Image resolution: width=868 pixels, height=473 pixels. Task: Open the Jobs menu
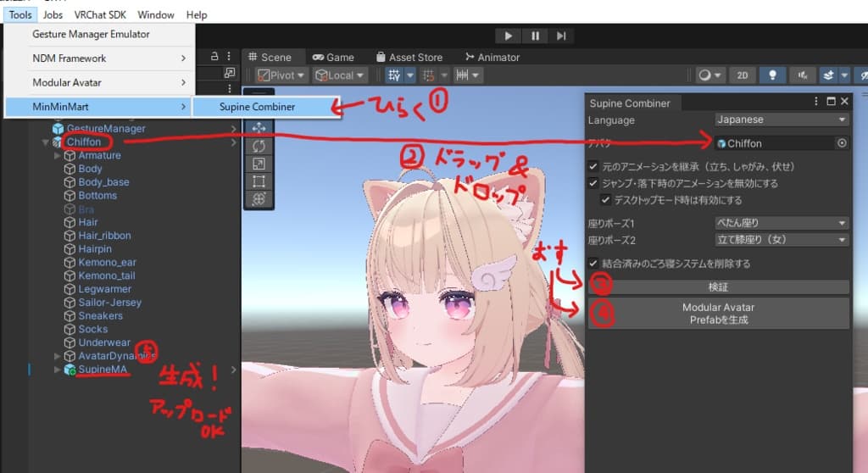tap(53, 15)
